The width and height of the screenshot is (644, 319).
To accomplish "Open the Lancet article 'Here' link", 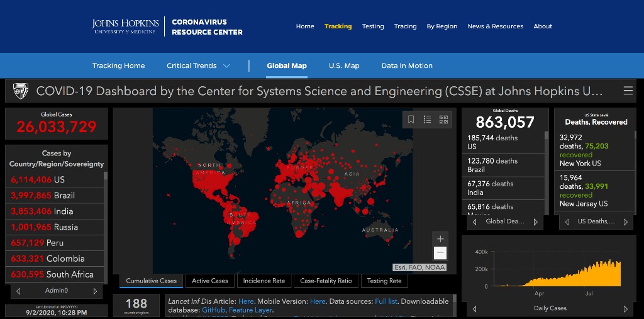I will (246, 301).
